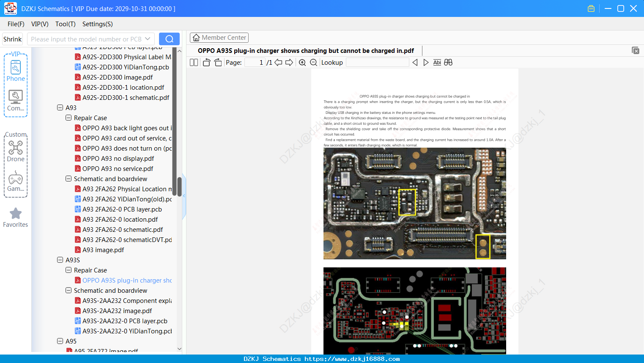Open A93 2FA262 Physical Location file
This screenshot has height=363, width=644.
(123, 189)
